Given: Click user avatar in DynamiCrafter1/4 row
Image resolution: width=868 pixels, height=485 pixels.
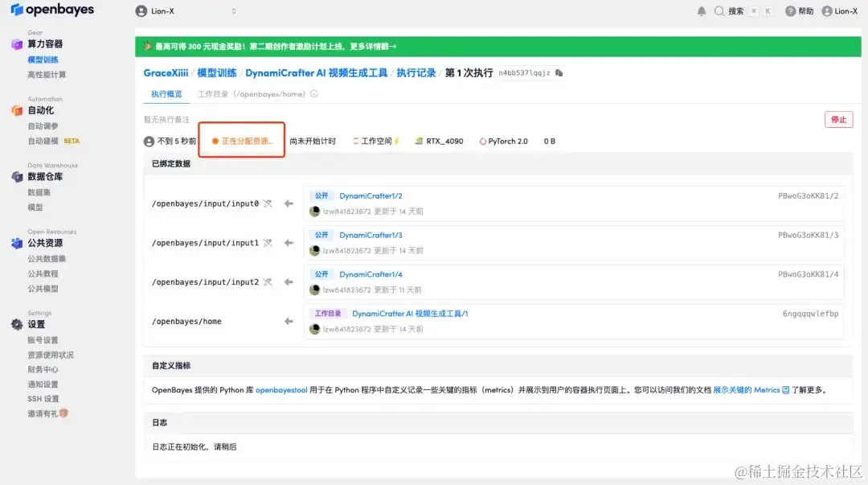Looking at the screenshot, I should coord(314,290).
